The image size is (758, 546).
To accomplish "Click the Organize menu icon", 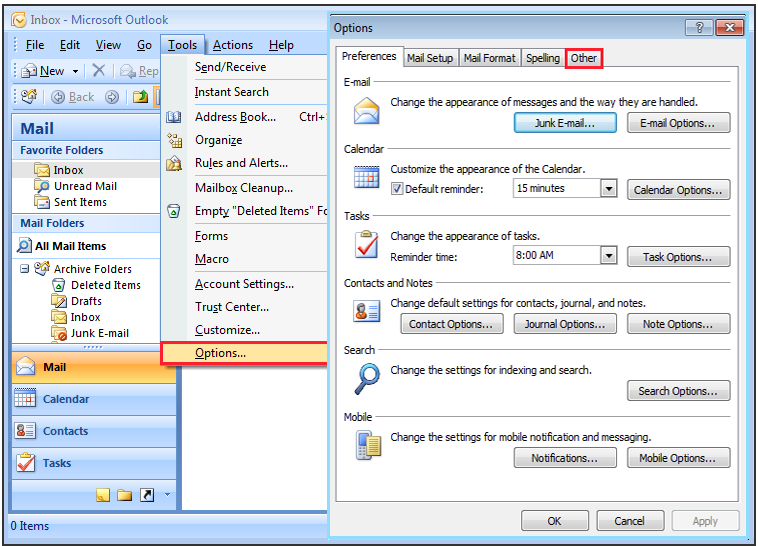I will [x=175, y=140].
